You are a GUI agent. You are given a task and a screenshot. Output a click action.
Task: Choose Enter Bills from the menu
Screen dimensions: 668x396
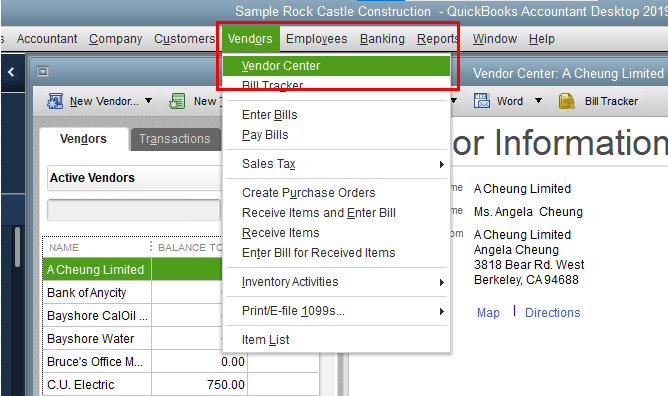click(x=335, y=115)
